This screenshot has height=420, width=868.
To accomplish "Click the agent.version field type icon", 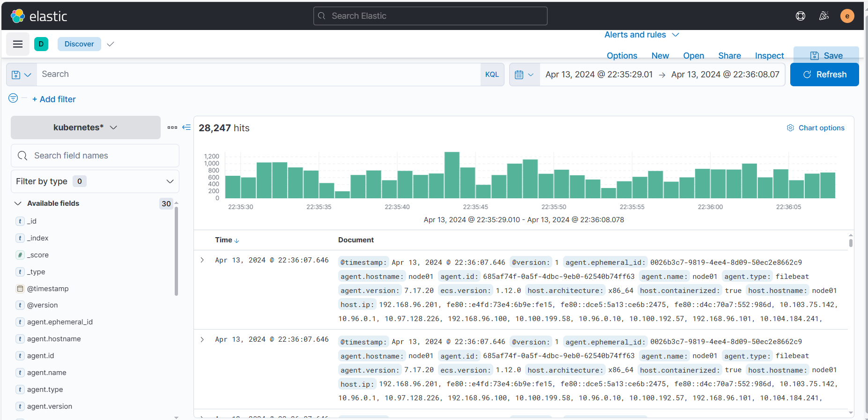I will (x=20, y=406).
